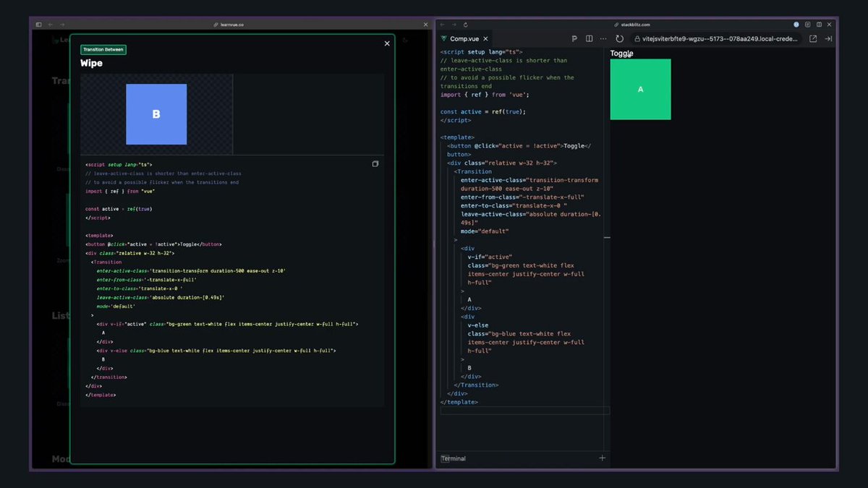Click 'enter-from-class' line in StackBlitz editor
Screen dimensions: 868x488
[522, 197]
